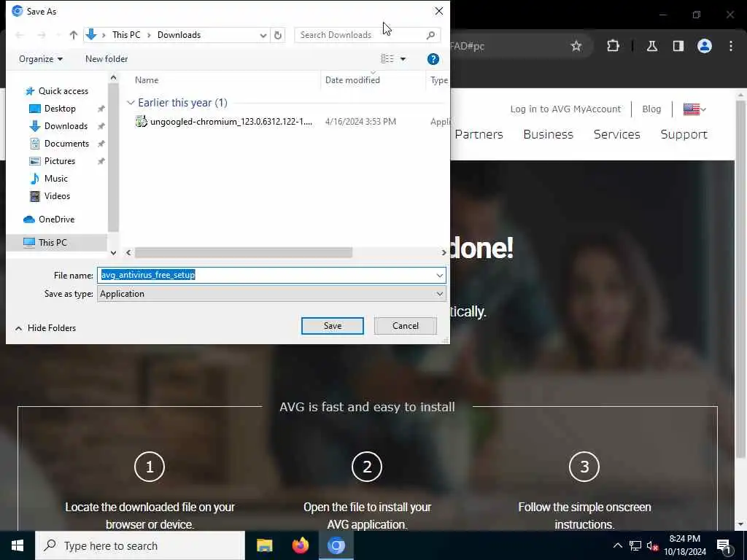Open Chrome Labs flask icon
The height and width of the screenshot is (560, 747).
(x=651, y=46)
